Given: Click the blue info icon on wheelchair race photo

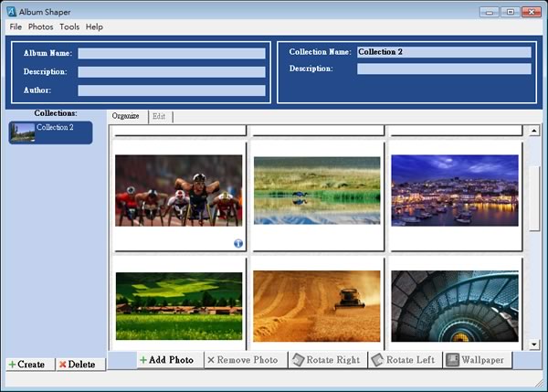Looking at the screenshot, I should 238,243.
